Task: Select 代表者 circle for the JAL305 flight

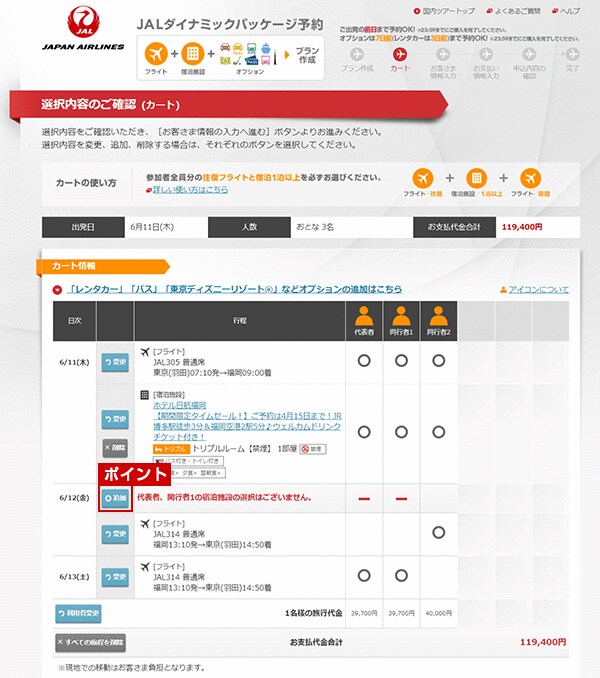Action: click(x=364, y=360)
